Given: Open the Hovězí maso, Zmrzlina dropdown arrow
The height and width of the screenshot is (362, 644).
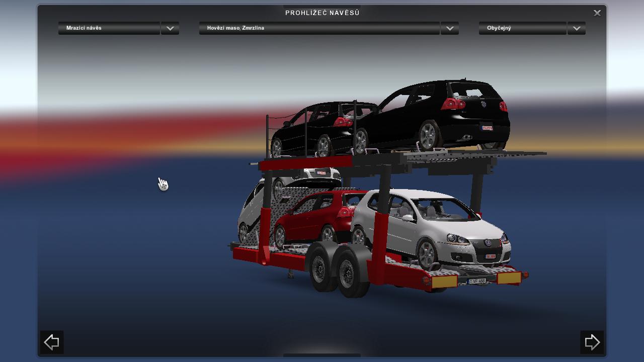Looking at the screenshot, I should click(x=449, y=28).
